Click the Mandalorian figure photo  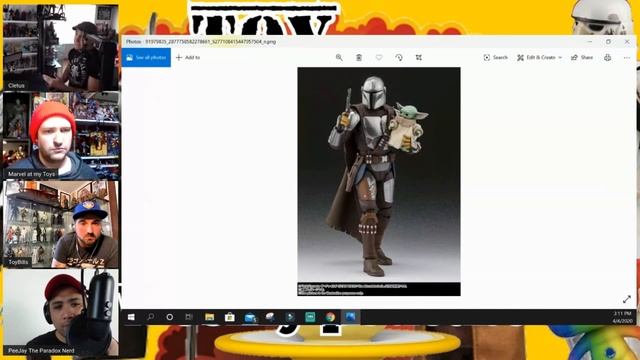(x=379, y=182)
